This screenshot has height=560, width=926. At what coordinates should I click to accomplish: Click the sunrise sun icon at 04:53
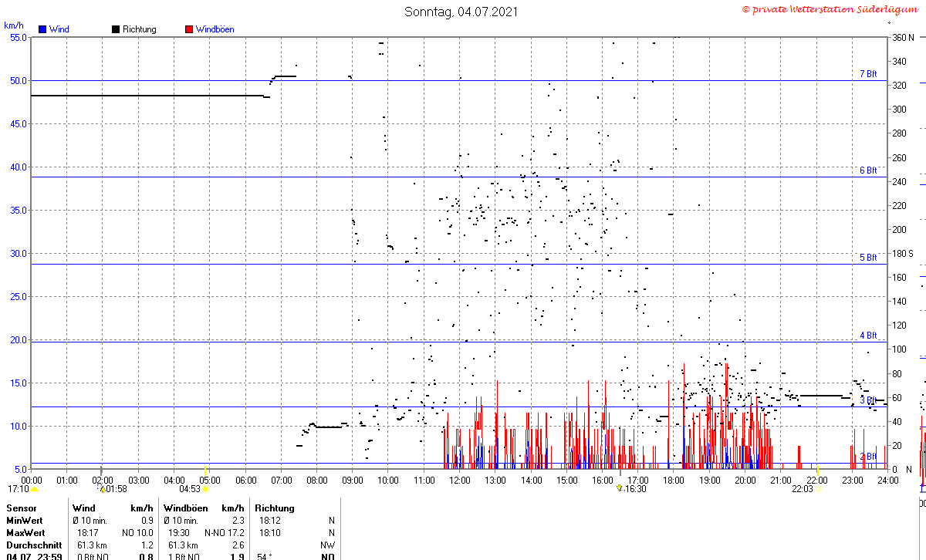pos(205,489)
